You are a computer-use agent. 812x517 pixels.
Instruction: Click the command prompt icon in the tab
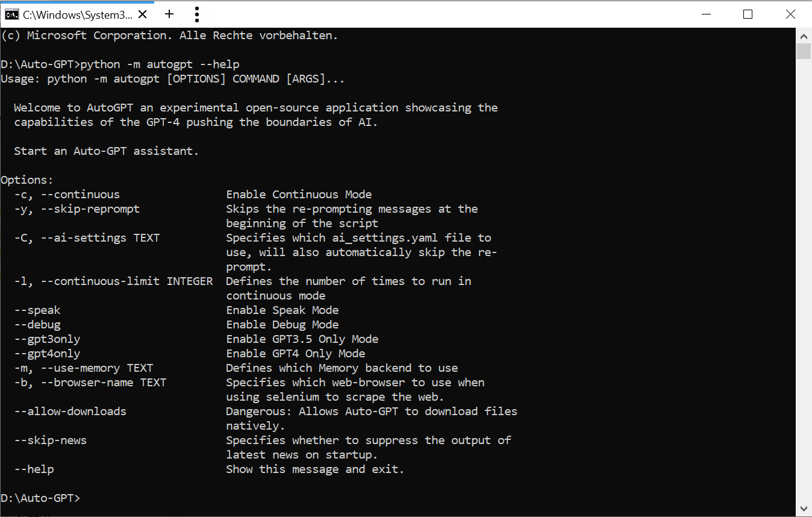coord(11,14)
